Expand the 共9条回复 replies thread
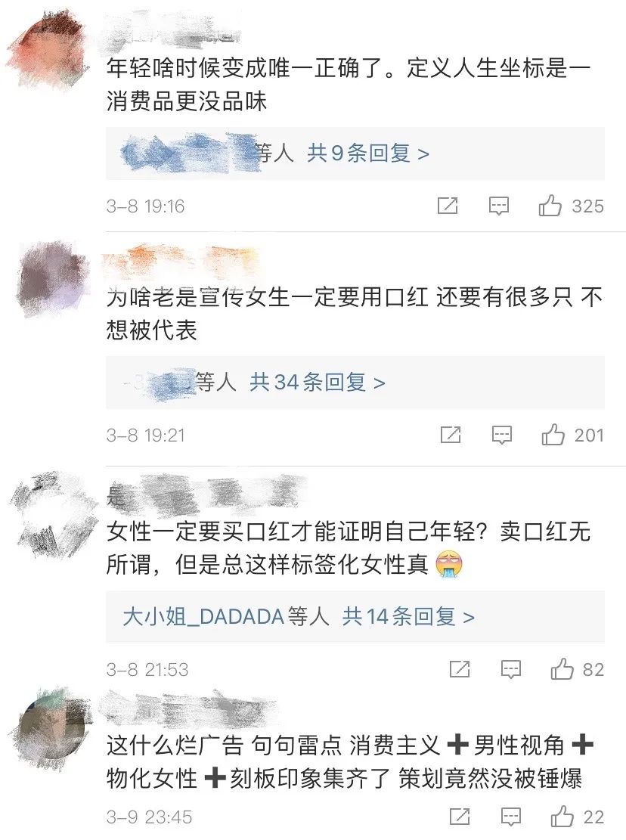 tap(368, 153)
